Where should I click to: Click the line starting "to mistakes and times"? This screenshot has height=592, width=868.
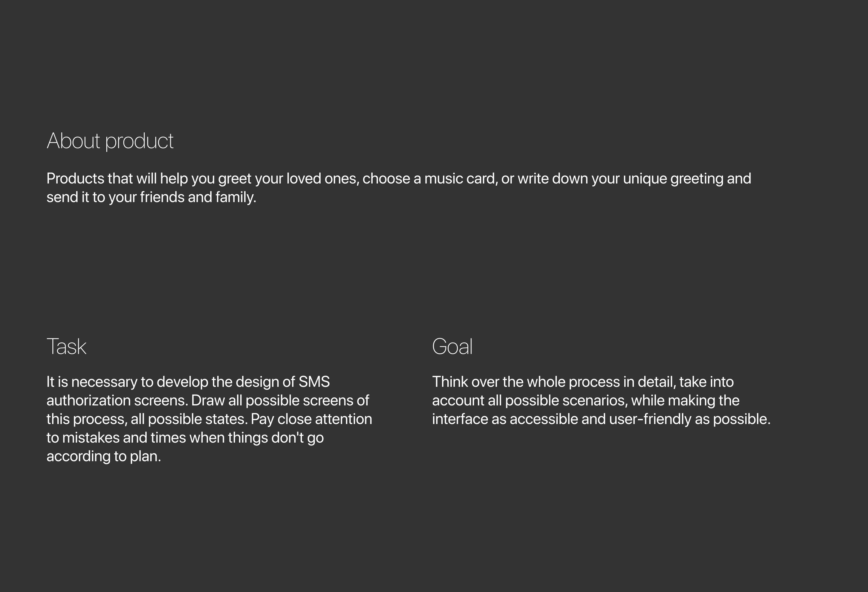tap(185, 438)
